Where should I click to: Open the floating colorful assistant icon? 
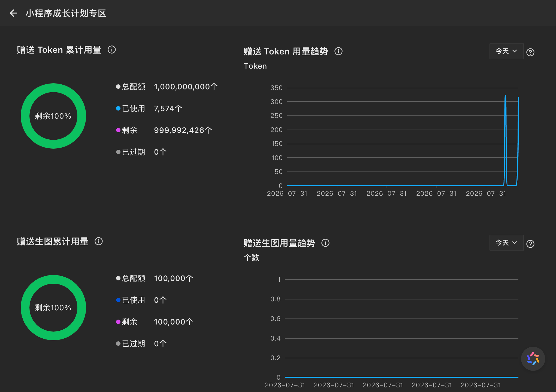533,359
